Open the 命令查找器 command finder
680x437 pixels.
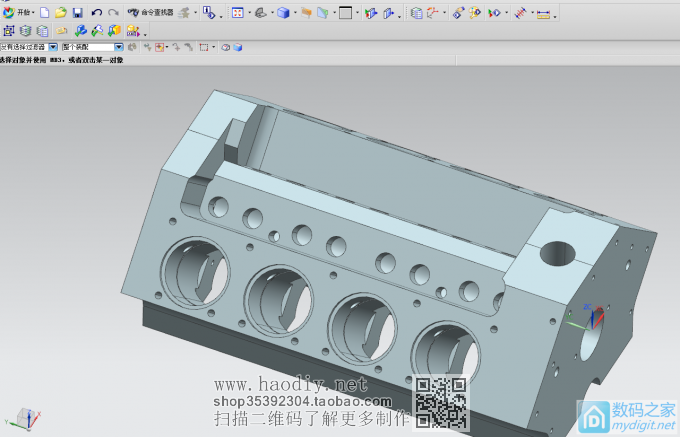coord(150,12)
